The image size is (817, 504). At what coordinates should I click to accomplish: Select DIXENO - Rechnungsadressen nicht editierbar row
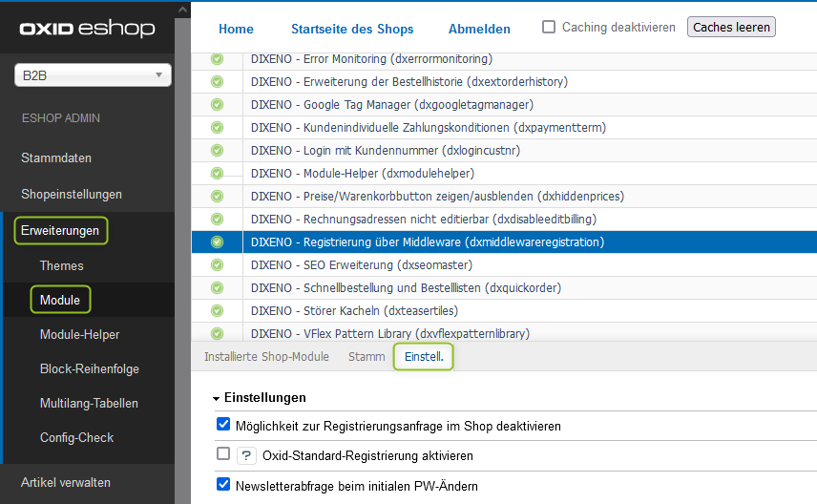[x=504, y=220]
